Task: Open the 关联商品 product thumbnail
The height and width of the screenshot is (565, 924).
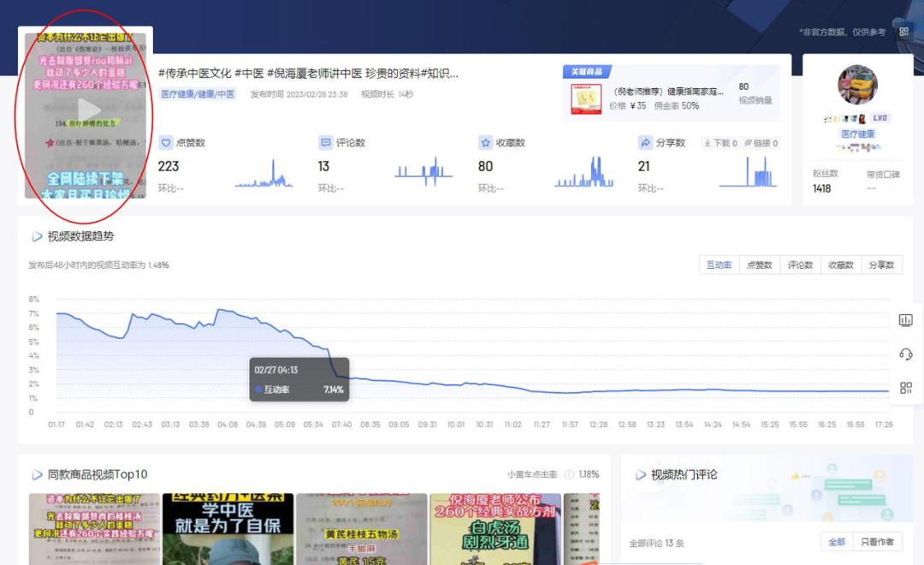Action: [x=586, y=98]
